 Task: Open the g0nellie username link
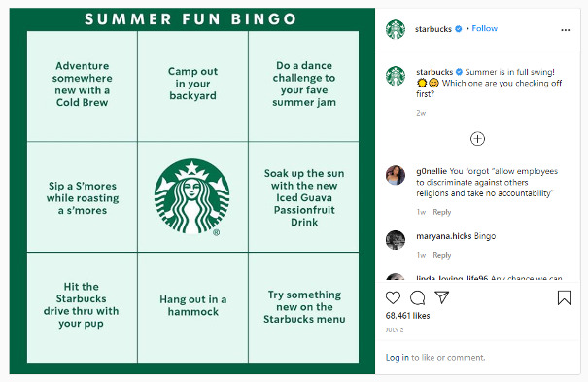tap(432, 171)
